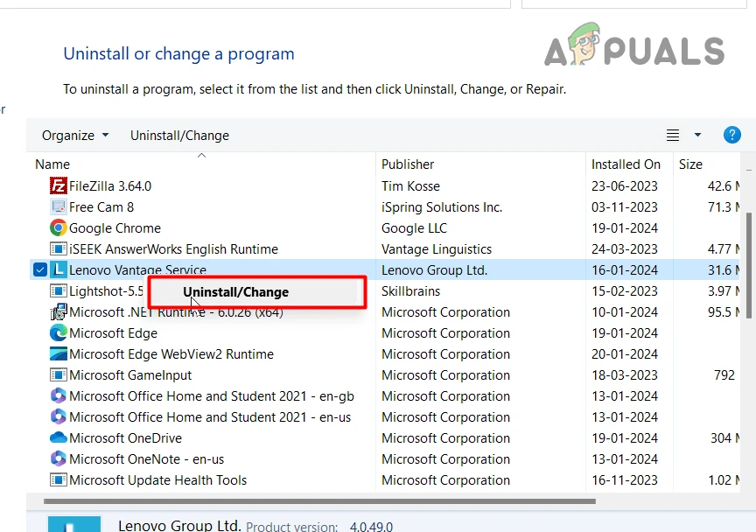756x532 pixels.
Task: Click install date 16-11-2023
Action: point(625,480)
